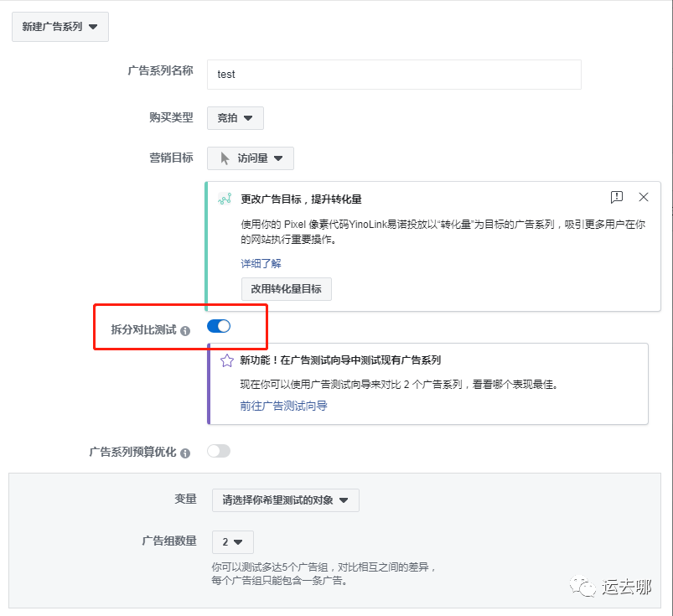673x616 pixels.
Task: Click the 更改广告目标，提升转化量 heading
Action: (302, 199)
